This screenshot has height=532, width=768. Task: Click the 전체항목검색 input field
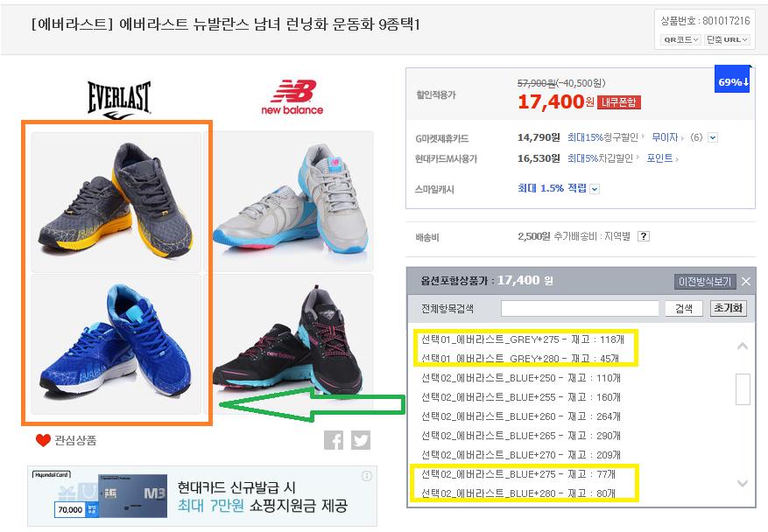[580, 308]
